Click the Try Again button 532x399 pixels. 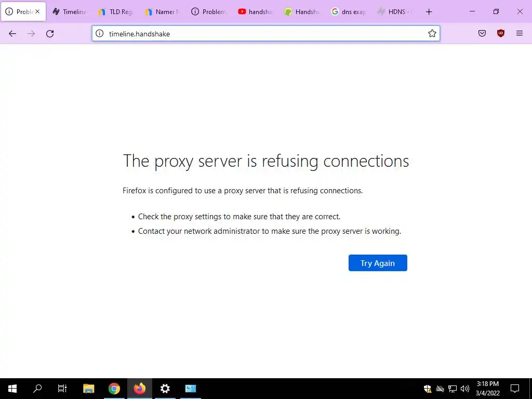tap(378, 263)
